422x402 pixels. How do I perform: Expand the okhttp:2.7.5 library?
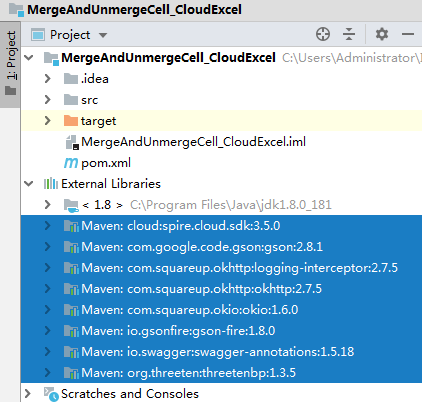(x=48, y=289)
